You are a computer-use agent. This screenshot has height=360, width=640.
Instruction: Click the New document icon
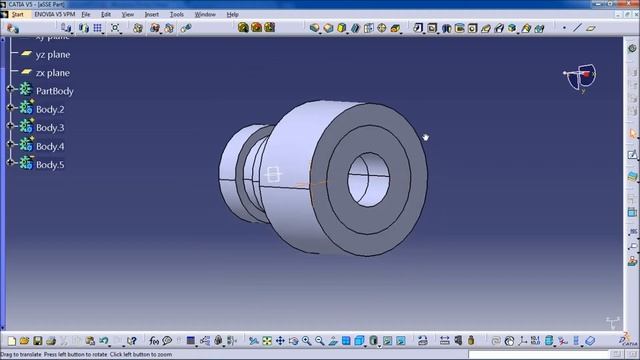point(12,341)
